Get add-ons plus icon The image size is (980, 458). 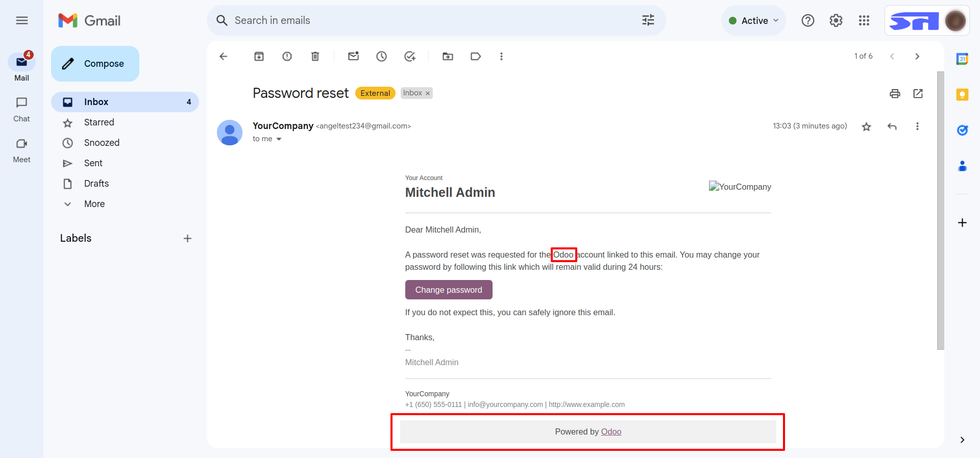pos(963,223)
